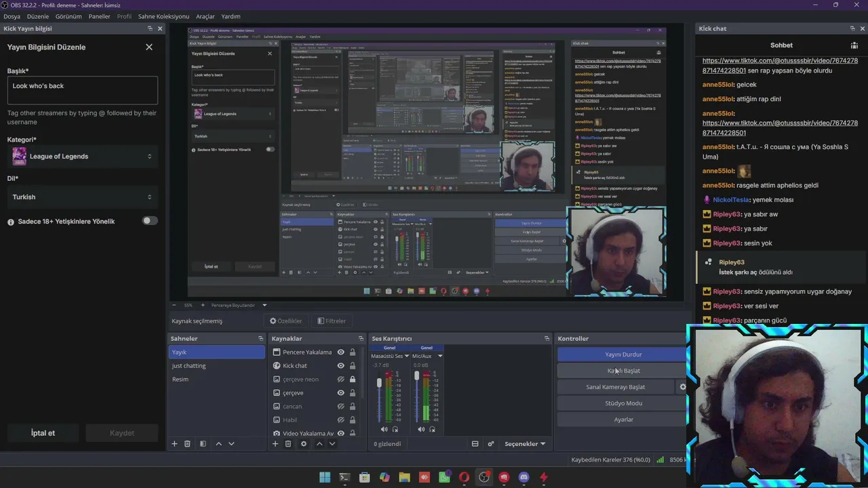Hide the Kick chat source

coord(341,365)
